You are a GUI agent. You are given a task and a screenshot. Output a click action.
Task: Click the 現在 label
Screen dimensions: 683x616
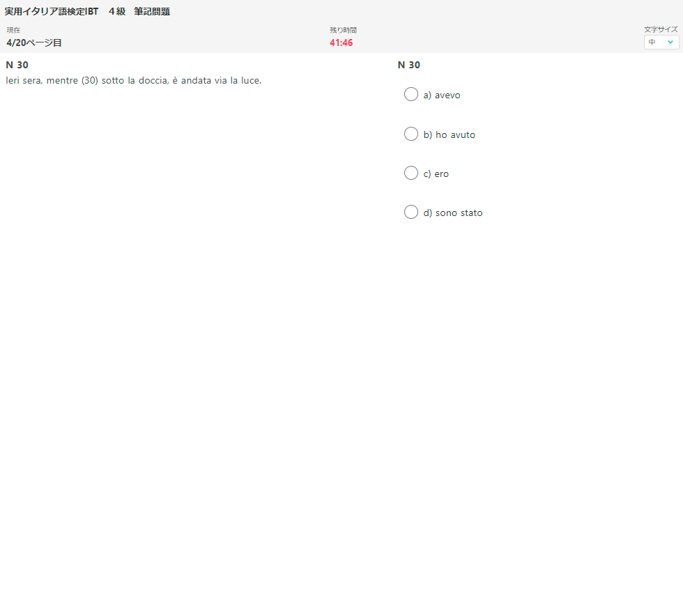13,30
